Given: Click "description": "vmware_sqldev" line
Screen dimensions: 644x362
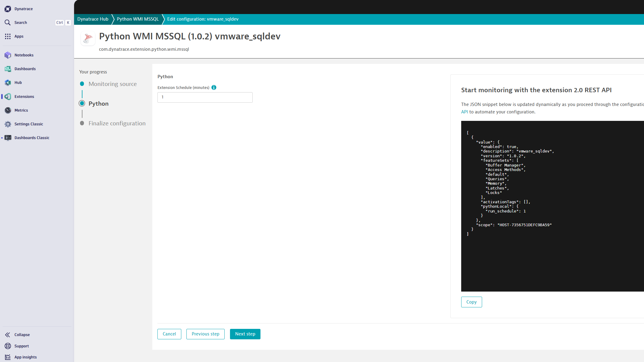Looking at the screenshot, I should [517, 151].
